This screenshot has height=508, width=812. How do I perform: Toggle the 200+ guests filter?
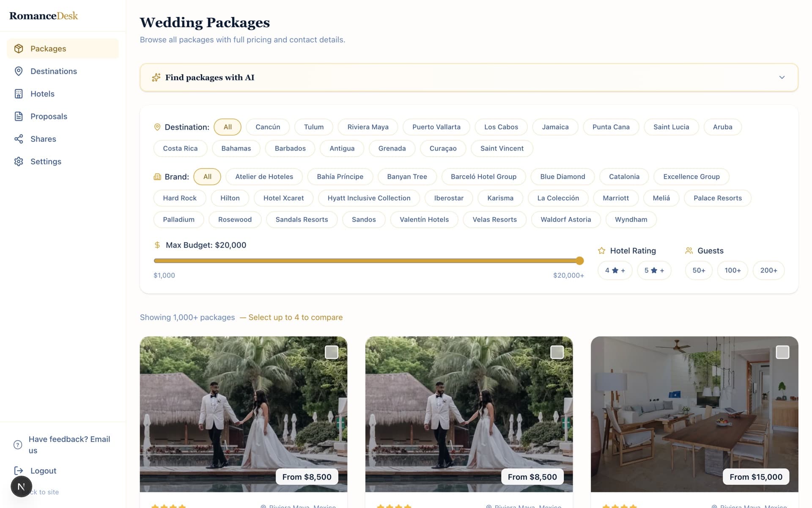pyautogui.click(x=768, y=271)
